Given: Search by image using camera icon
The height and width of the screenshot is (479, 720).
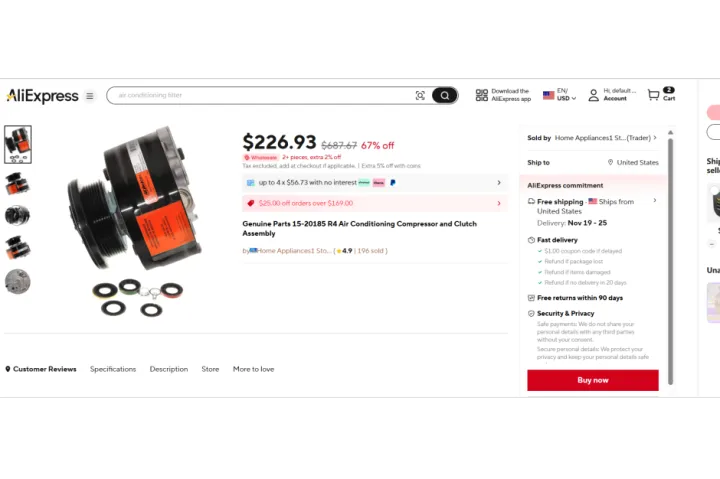Looking at the screenshot, I should [420, 96].
